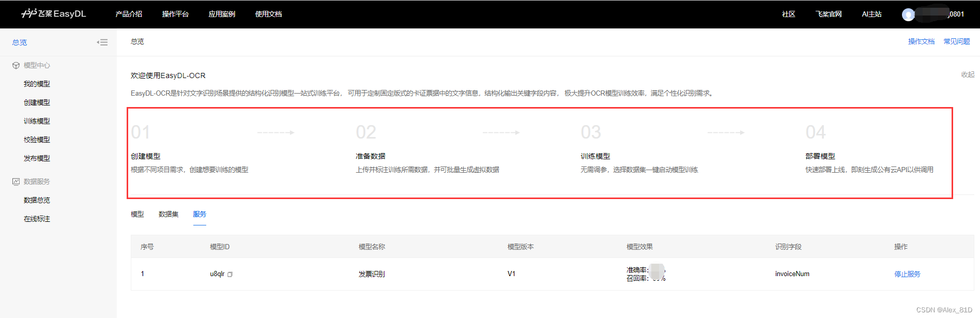Open 创建模型 in the sidebar
The width and height of the screenshot is (980, 318).
[x=37, y=102]
